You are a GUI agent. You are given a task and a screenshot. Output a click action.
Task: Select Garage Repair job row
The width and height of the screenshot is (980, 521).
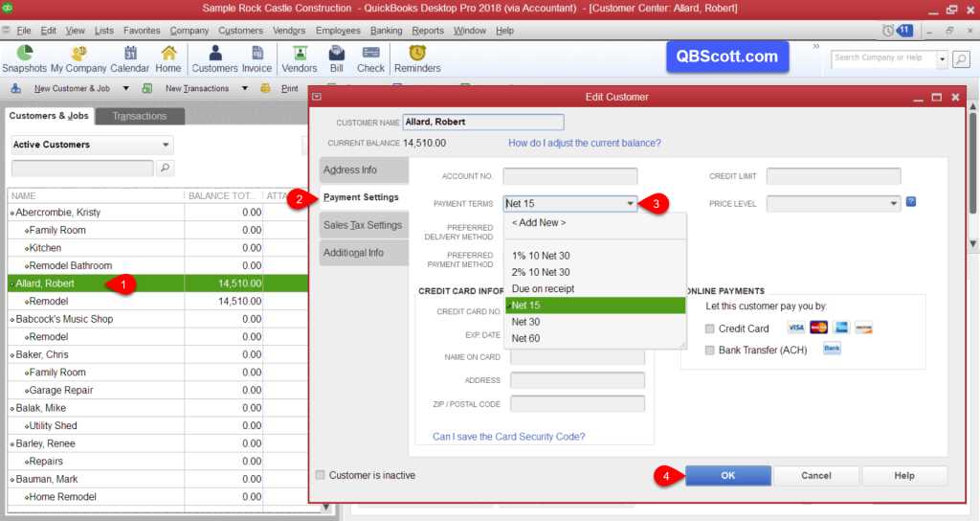click(158, 390)
